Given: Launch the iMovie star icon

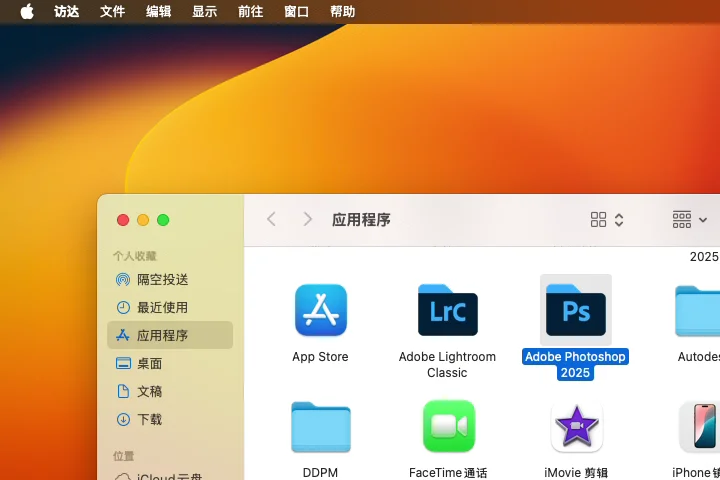Looking at the screenshot, I should (x=576, y=426).
